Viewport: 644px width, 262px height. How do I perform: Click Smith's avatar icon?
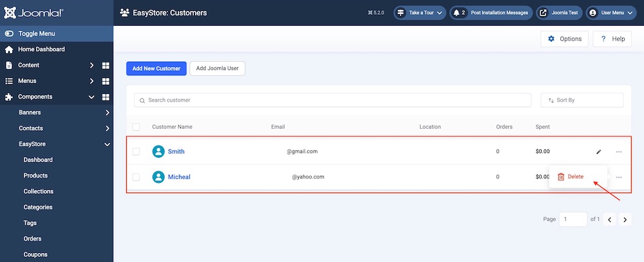[x=158, y=152]
